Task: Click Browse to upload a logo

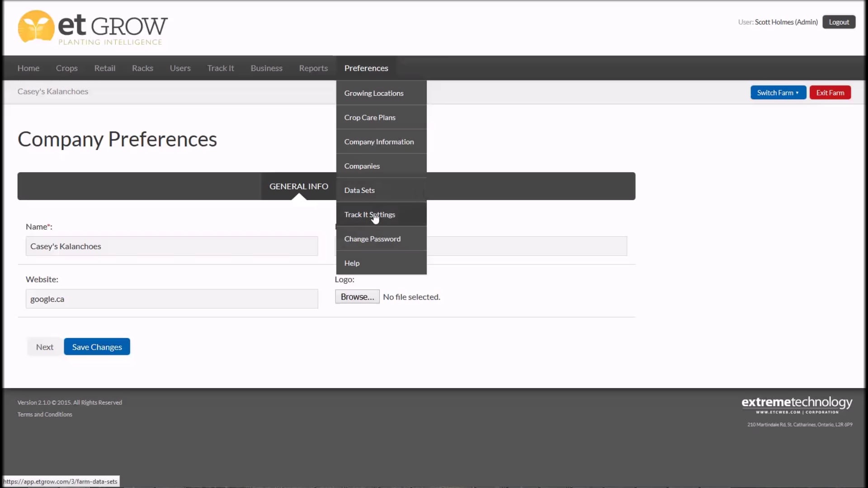Action: 357,296
